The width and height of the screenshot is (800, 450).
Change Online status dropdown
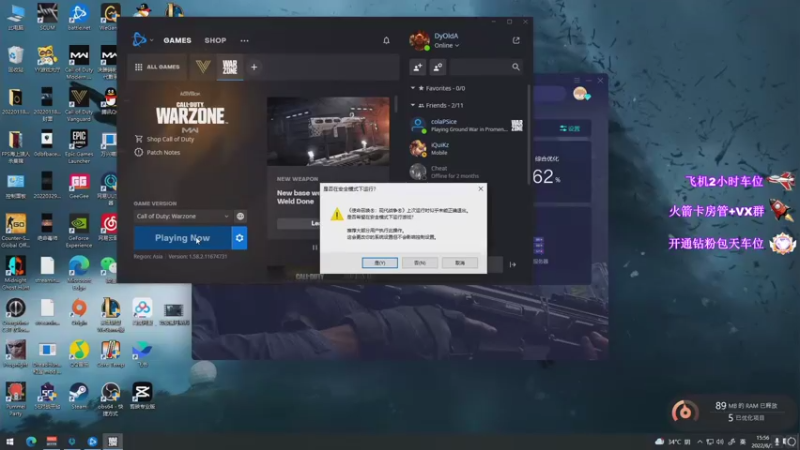pos(446,45)
